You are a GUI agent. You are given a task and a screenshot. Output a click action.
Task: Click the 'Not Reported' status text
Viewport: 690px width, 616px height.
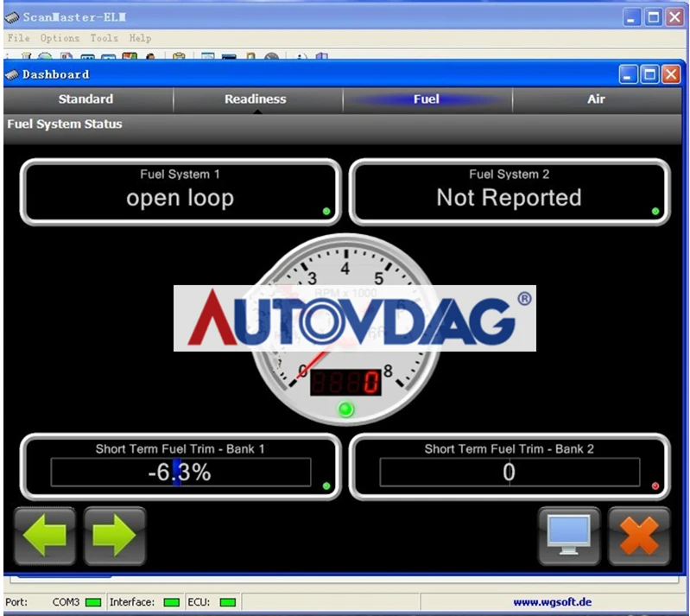tap(510, 197)
